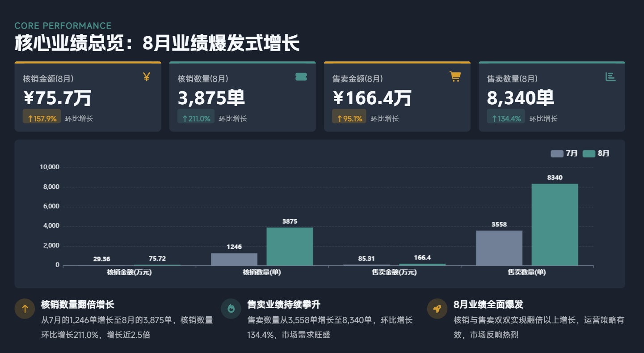This screenshot has width=644, height=353.
Task: Click the 核销金额(8月) card title
Action: point(48,79)
